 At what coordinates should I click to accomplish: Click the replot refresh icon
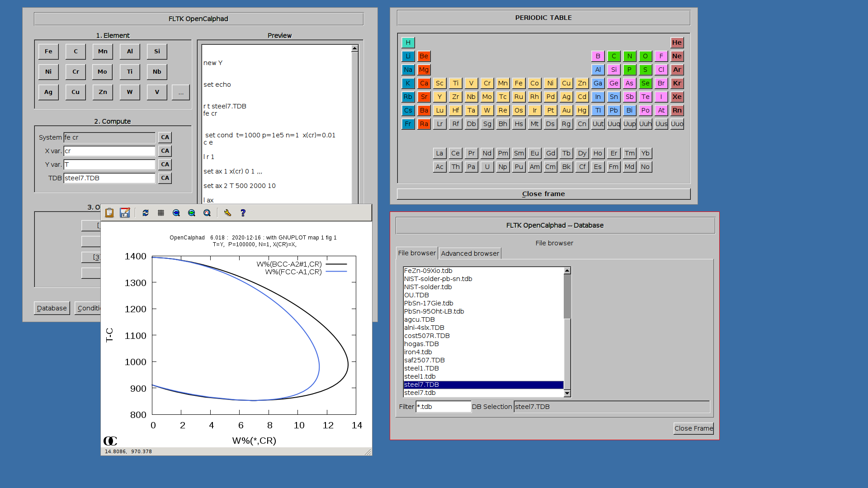pyautogui.click(x=146, y=213)
